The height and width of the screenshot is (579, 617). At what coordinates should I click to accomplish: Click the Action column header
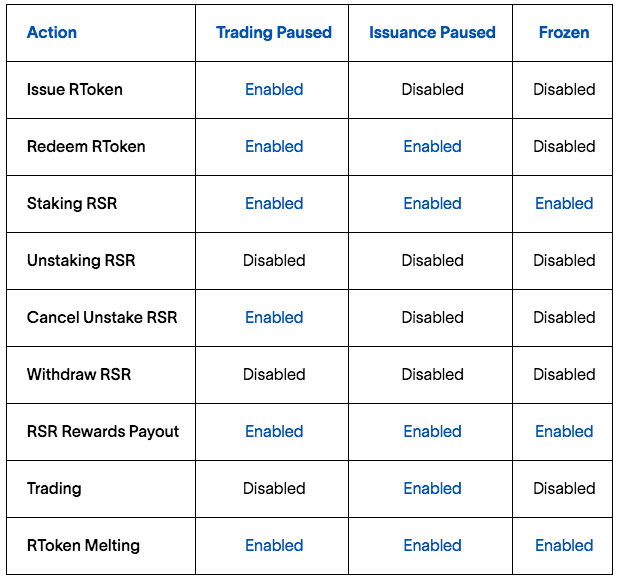52,32
